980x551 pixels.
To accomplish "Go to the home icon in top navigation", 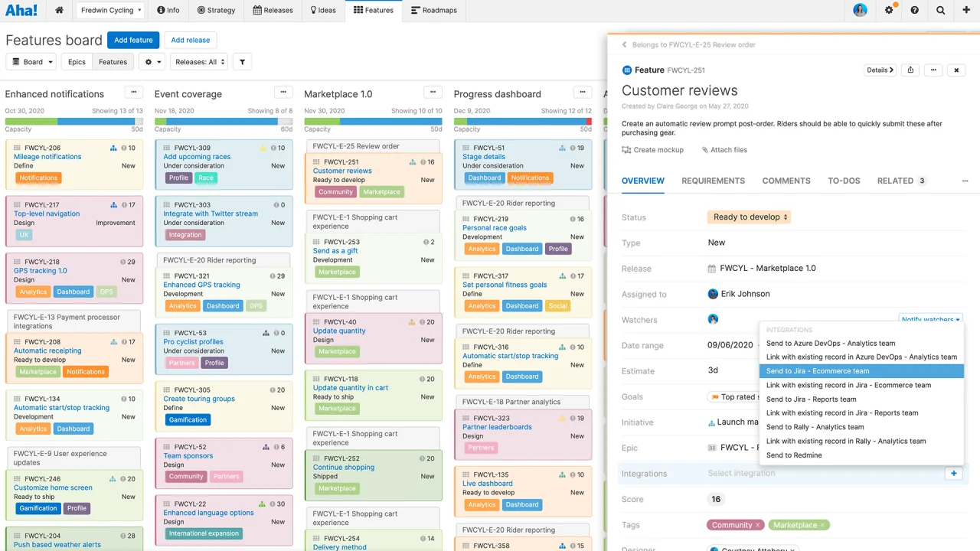I will (x=59, y=10).
